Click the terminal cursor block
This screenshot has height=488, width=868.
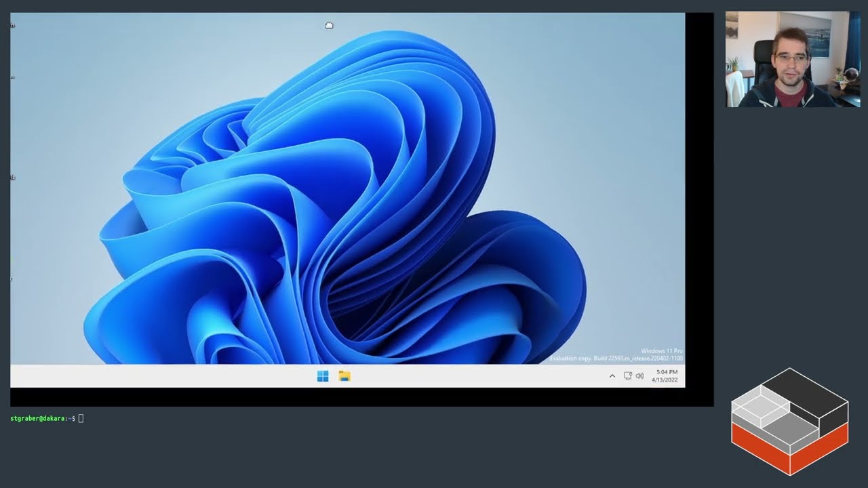coord(81,419)
